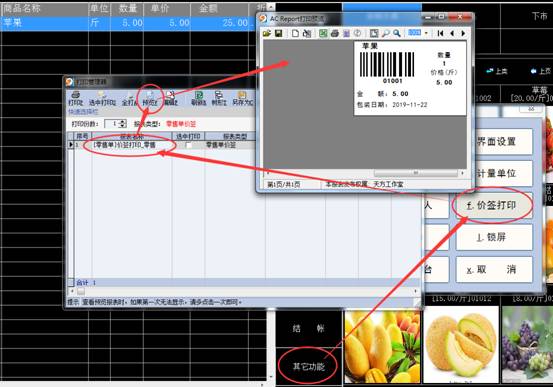
Task: Click f. 价签打印 button
Action: 493,206
